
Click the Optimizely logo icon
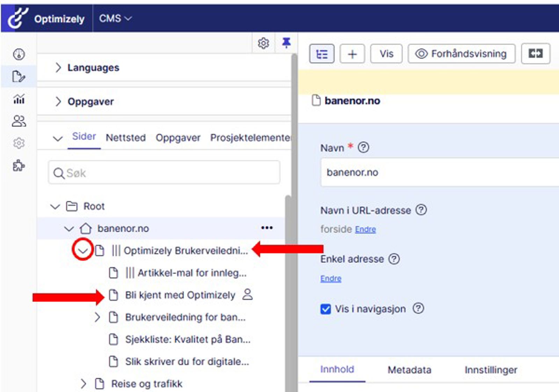[x=18, y=17]
